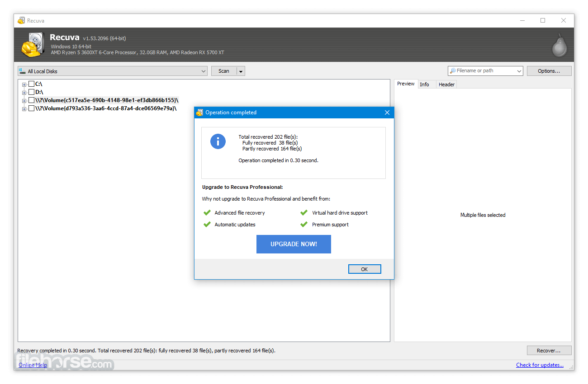Click "Partly recovered 164 file(s)" text
This screenshot has height=384, width=588.
click(272, 149)
